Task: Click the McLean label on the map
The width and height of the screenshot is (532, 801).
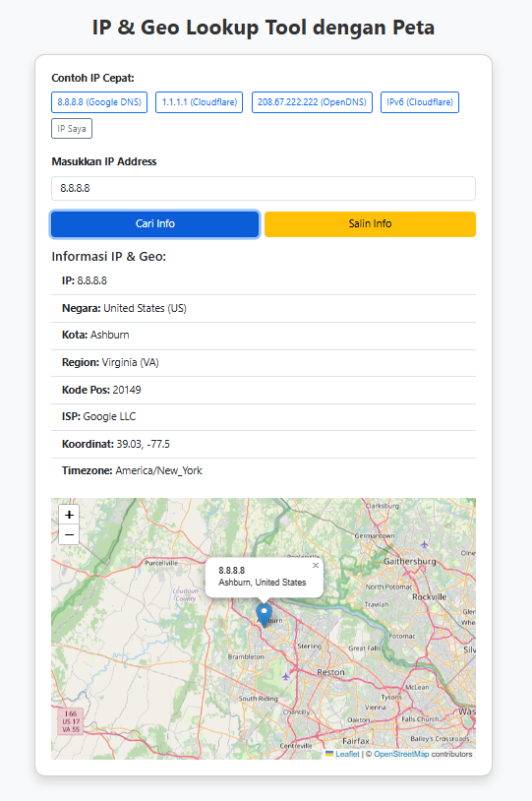Action: coord(417,687)
